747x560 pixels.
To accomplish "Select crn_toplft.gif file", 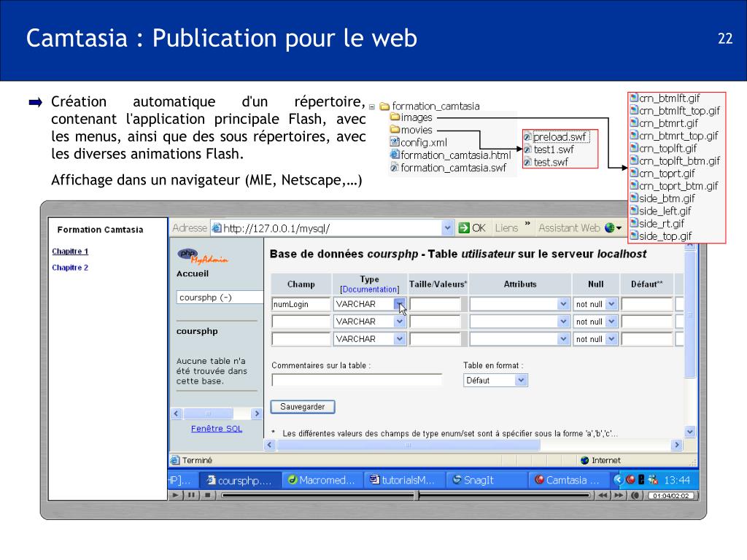I will pyautogui.click(x=663, y=148).
